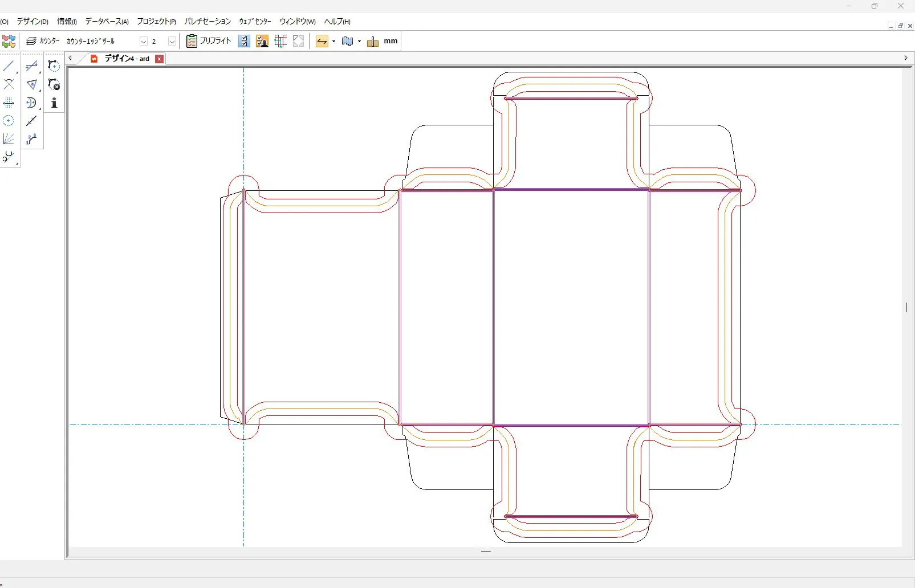Viewport: 915px width, 588px height.
Task: Toggle the mm units indicator
Action: pyautogui.click(x=391, y=41)
